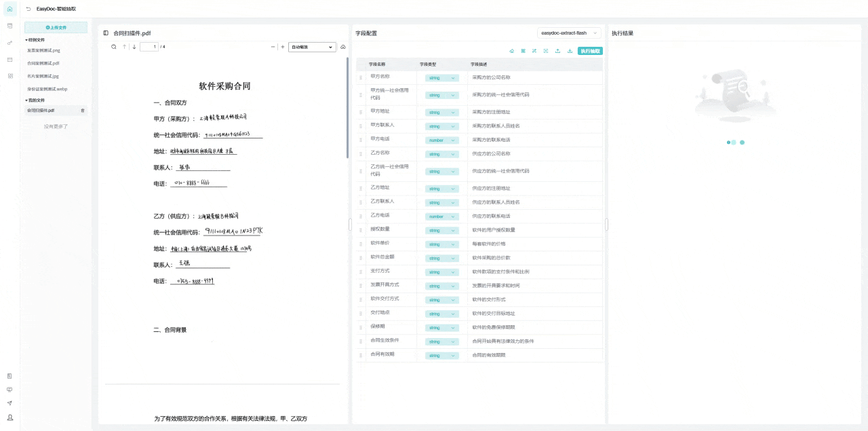Open the 自动缩放 zoom level dropdown
868x431 pixels.
(311, 47)
